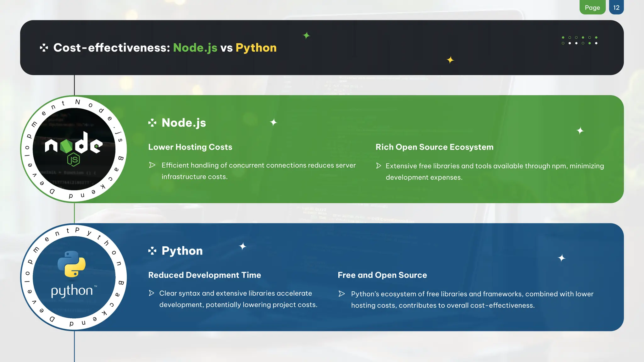This screenshot has width=644, height=362.
Task: Click the arrow bullet before 'Efficient handling'
Action: tap(152, 165)
